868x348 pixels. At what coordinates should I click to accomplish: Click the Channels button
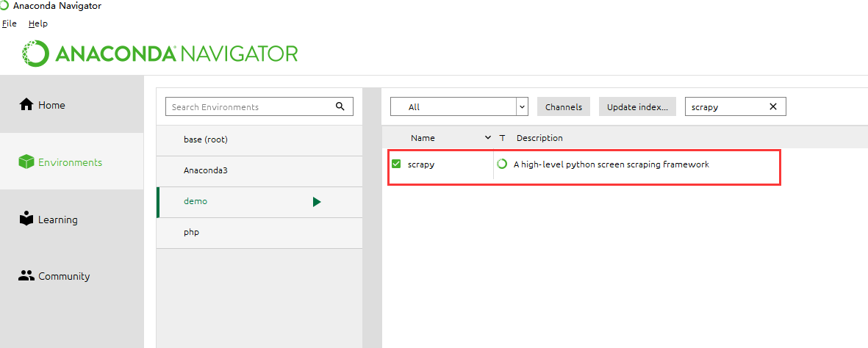click(x=564, y=106)
